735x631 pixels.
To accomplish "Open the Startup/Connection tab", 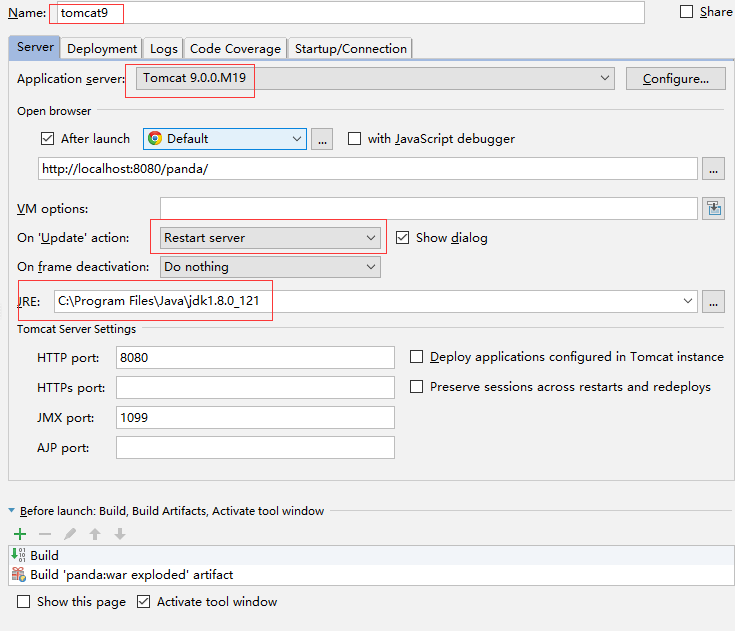I will [351, 49].
